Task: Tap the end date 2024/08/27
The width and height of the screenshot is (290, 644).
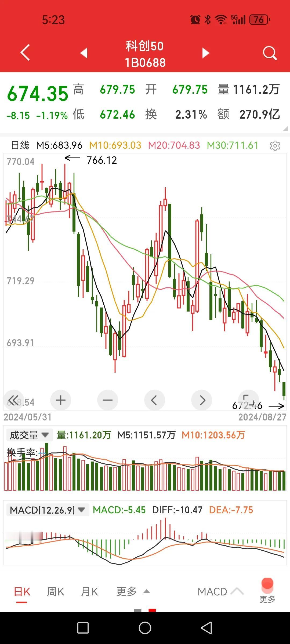Action: point(262,417)
